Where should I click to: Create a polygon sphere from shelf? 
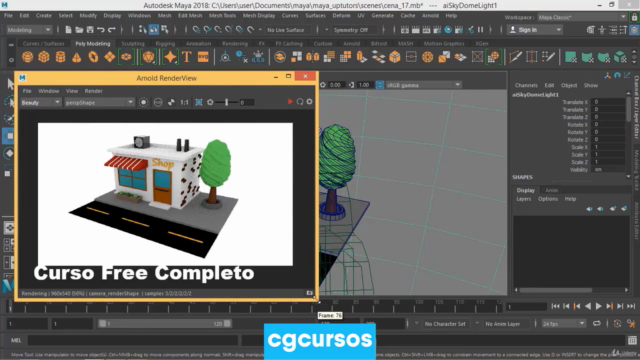pyautogui.click(x=28, y=57)
